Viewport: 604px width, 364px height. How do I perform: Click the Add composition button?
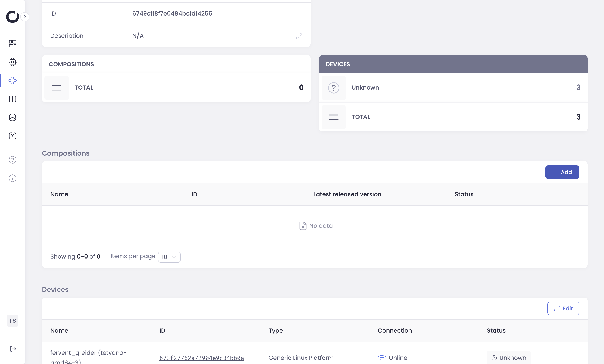(562, 172)
